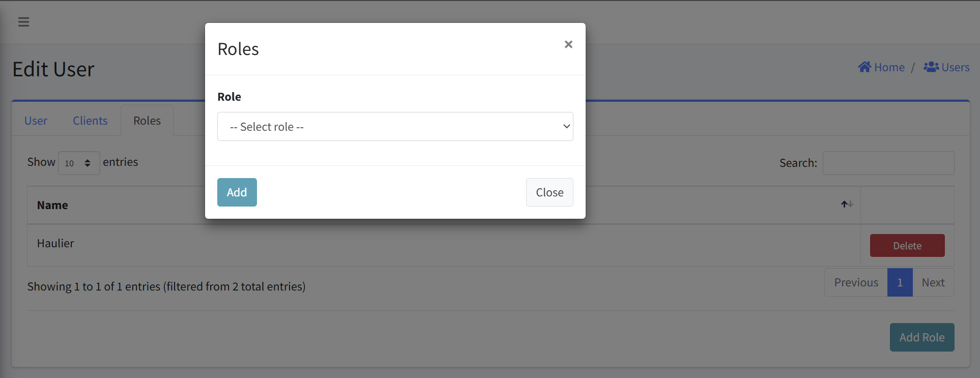The width and height of the screenshot is (980, 378).
Task: Click the Home house icon
Action: point(864,67)
